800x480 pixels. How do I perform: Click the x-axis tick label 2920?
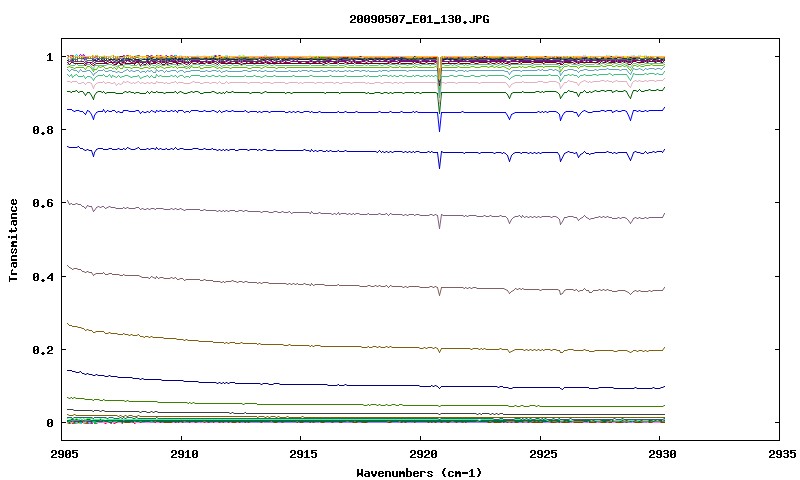point(422,454)
